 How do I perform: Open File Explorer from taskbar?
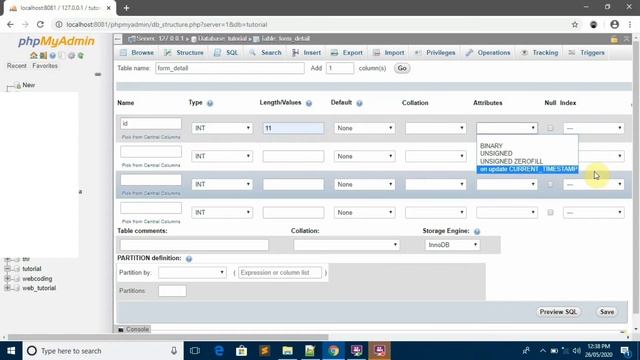(287, 351)
